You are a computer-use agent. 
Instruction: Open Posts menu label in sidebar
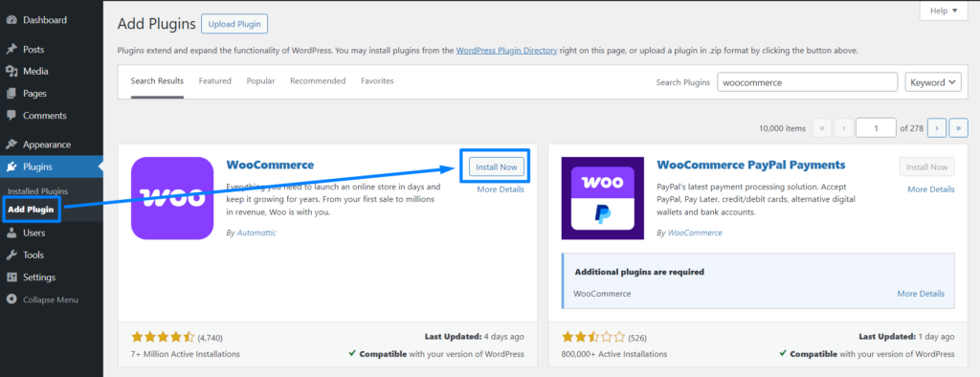(33, 50)
